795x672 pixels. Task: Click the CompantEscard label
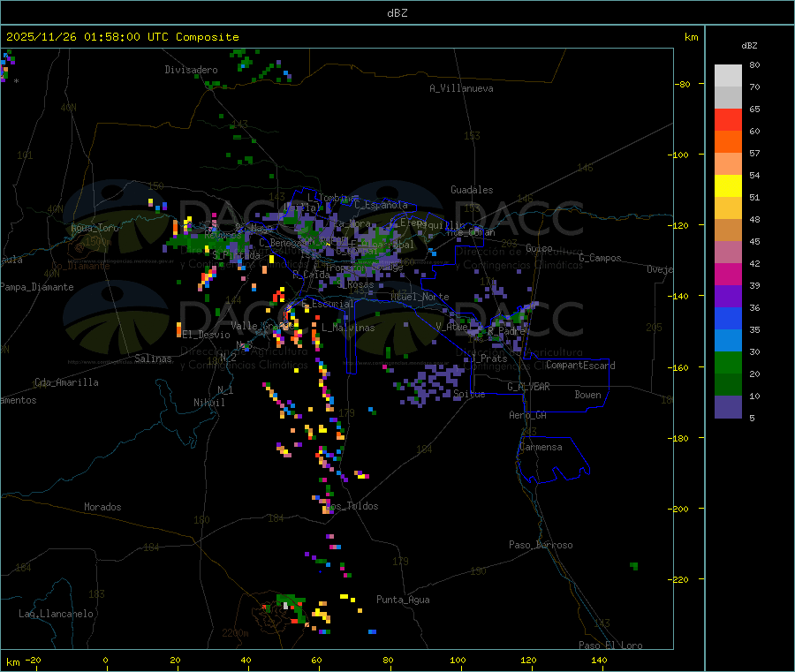click(x=580, y=366)
